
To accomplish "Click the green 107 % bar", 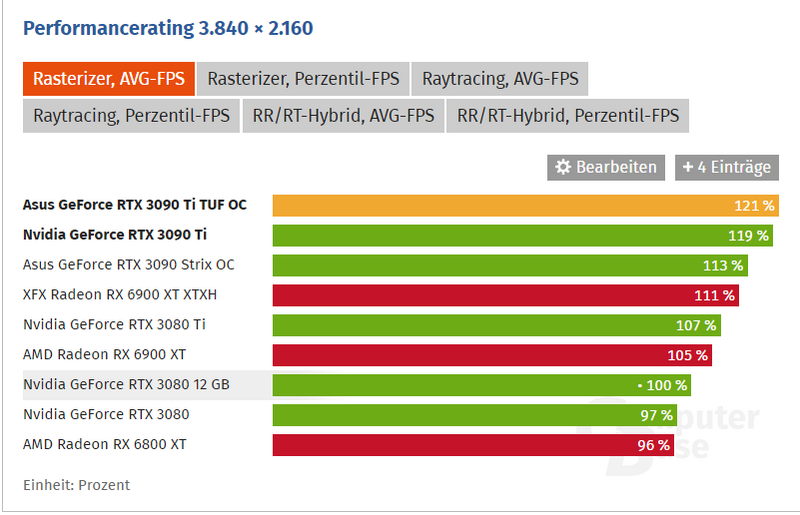I will (x=496, y=325).
